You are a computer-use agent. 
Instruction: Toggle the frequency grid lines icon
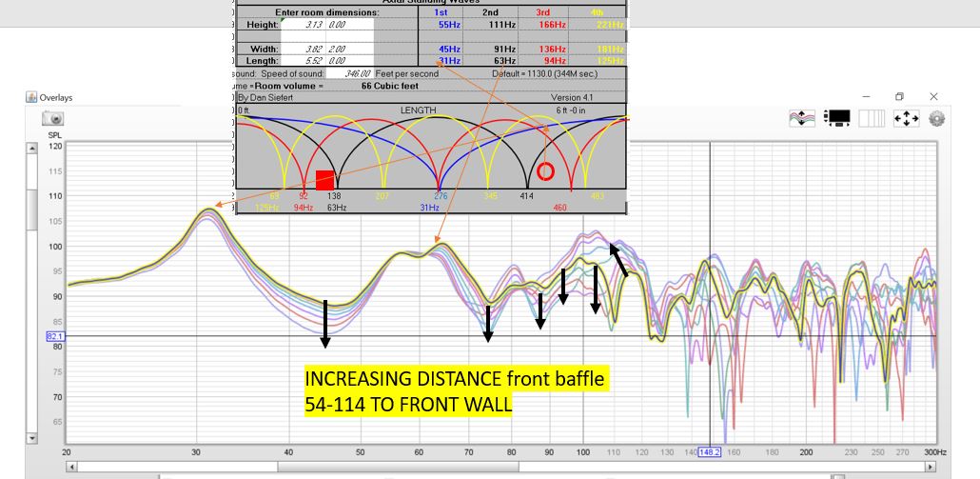tap(872, 118)
